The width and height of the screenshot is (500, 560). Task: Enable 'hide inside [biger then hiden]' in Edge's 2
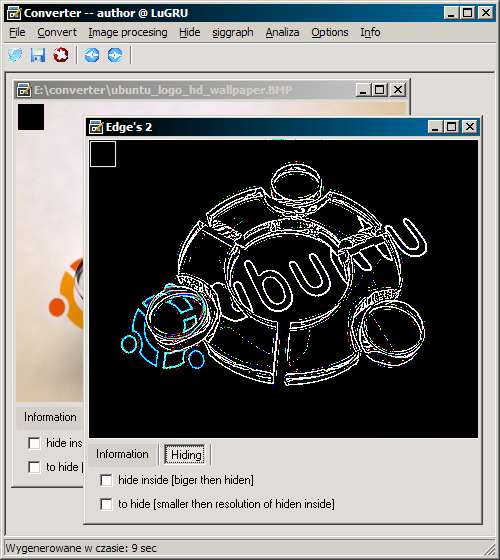click(x=106, y=480)
